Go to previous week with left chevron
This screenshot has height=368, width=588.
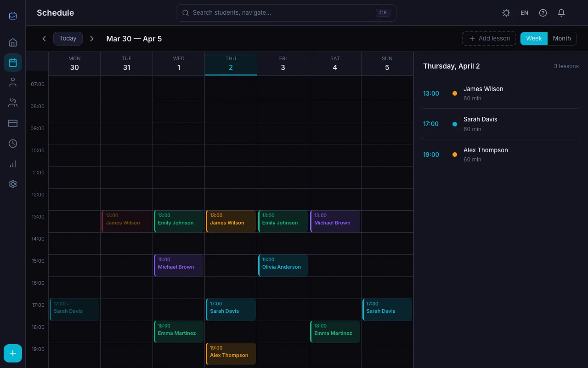(44, 39)
